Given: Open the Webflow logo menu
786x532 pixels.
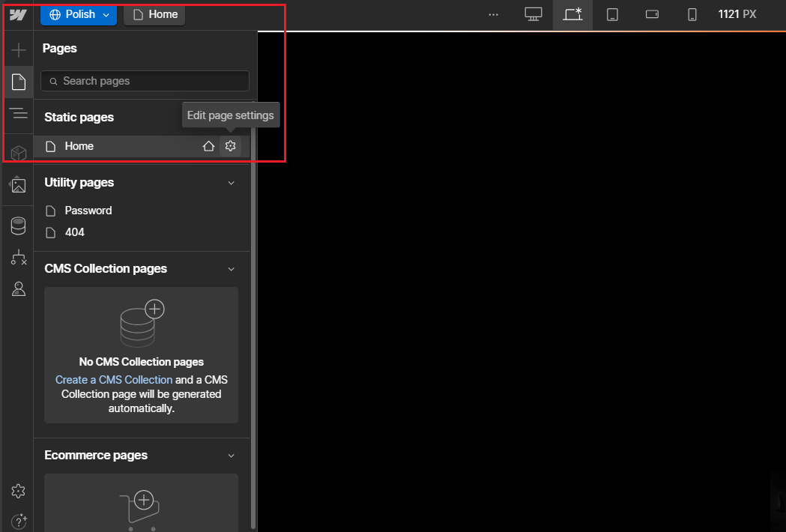Looking at the screenshot, I should (x=18, y=14).
